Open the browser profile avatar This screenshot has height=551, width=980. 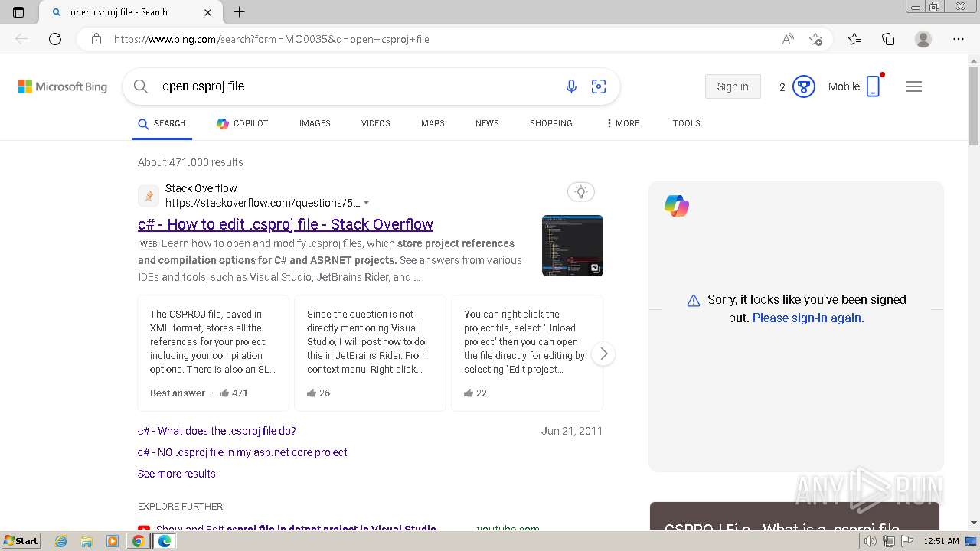(923, 39)
